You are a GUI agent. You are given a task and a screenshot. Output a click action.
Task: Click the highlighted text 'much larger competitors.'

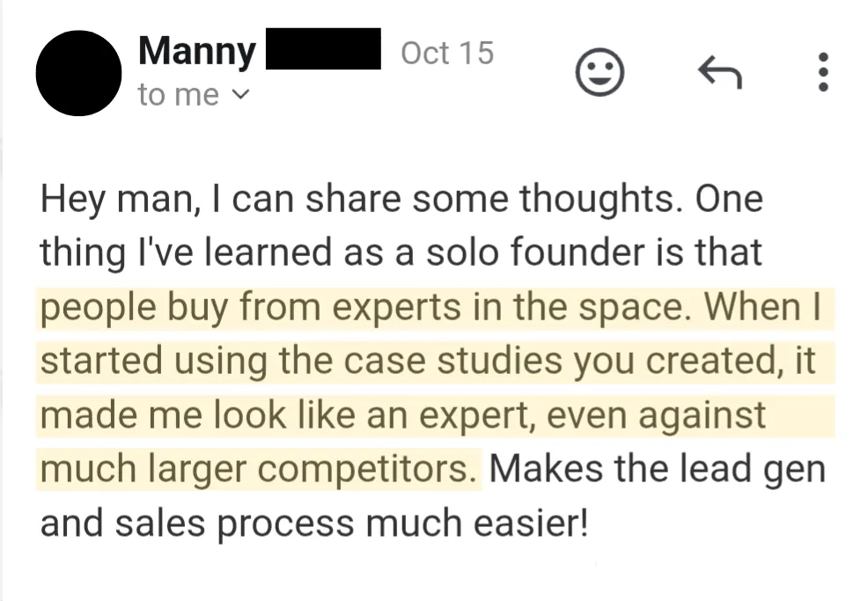coord(259,469)
